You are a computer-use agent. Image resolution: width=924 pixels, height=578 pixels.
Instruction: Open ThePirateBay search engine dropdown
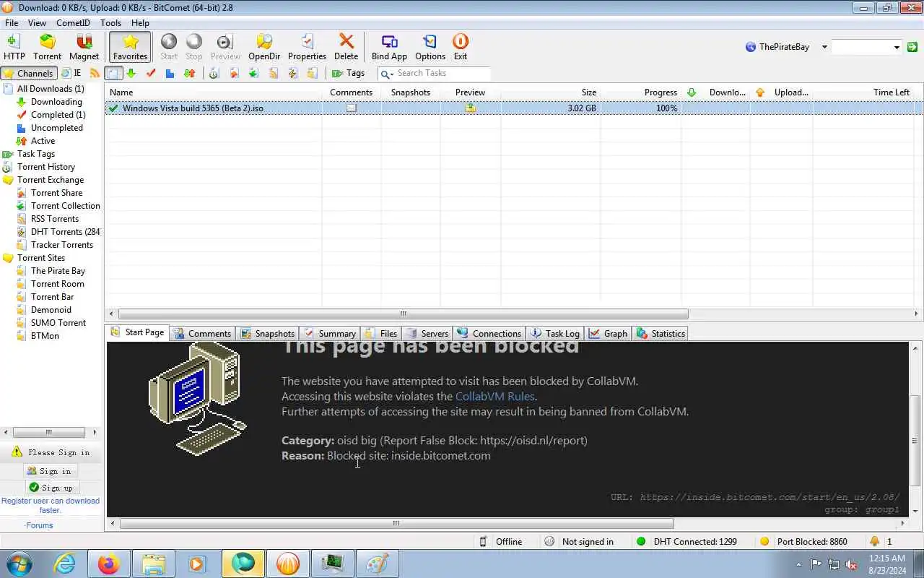pos(824,47)
